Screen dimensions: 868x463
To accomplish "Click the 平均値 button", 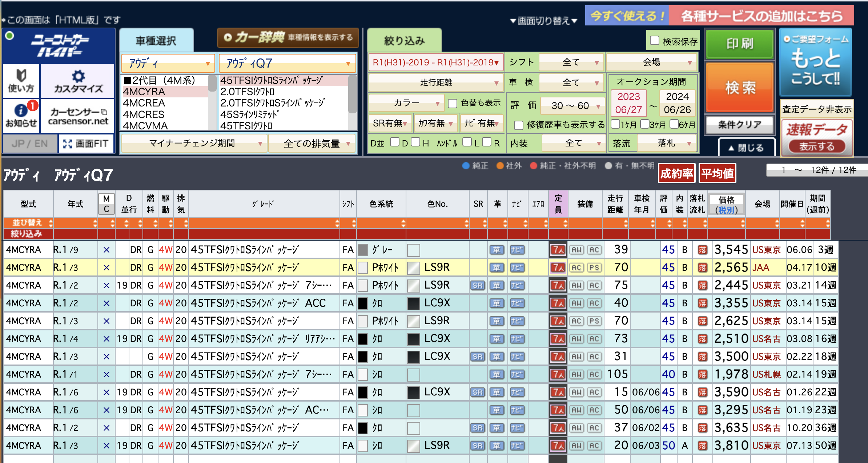I will click(717, 173).
